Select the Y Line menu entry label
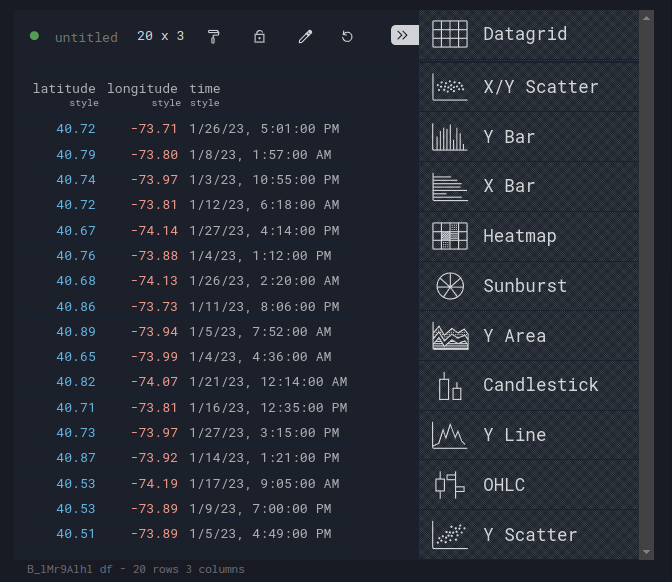 pos(515,435)
